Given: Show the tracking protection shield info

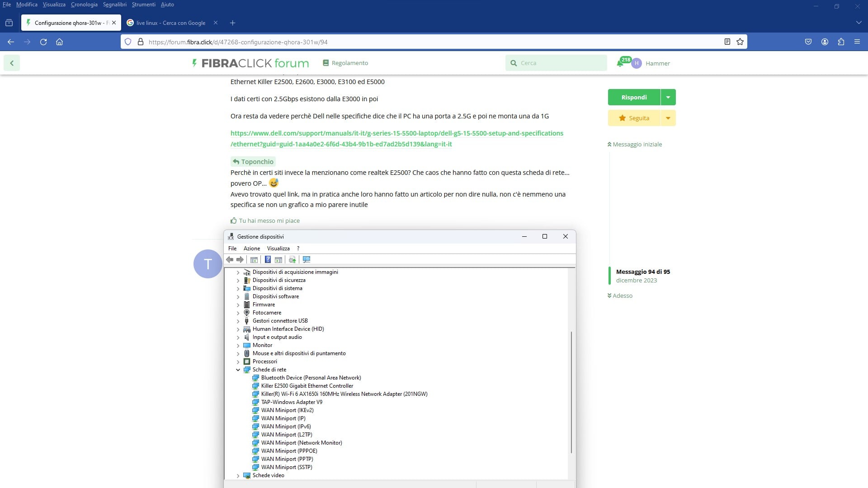Looking at the screenshot, I should point(128,42).
